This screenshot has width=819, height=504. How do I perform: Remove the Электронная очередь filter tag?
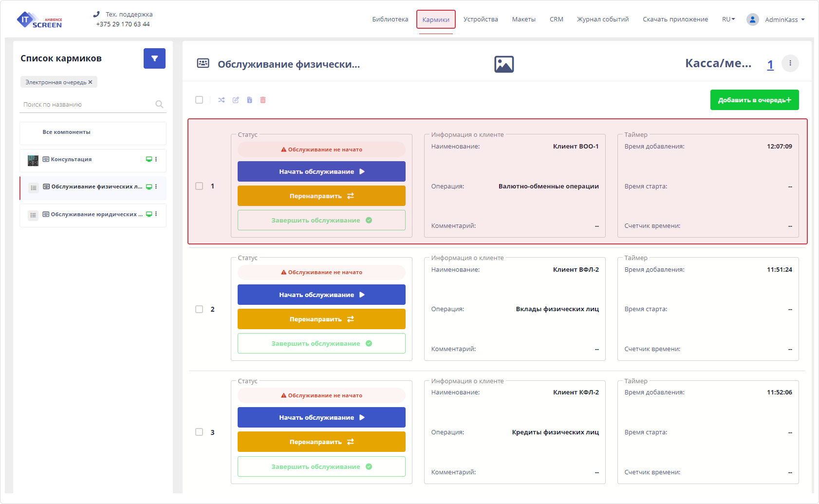tap(90, 82)
